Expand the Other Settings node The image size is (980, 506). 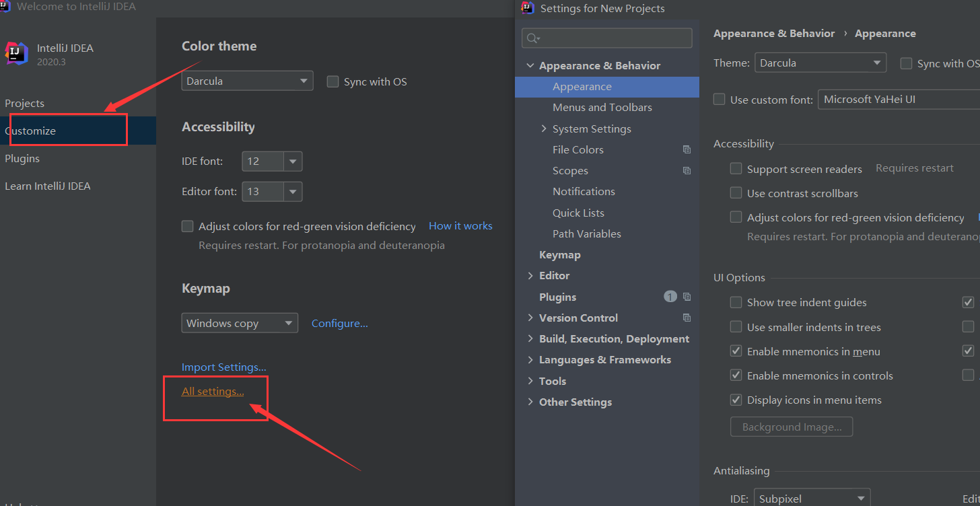tap(530, 402)
